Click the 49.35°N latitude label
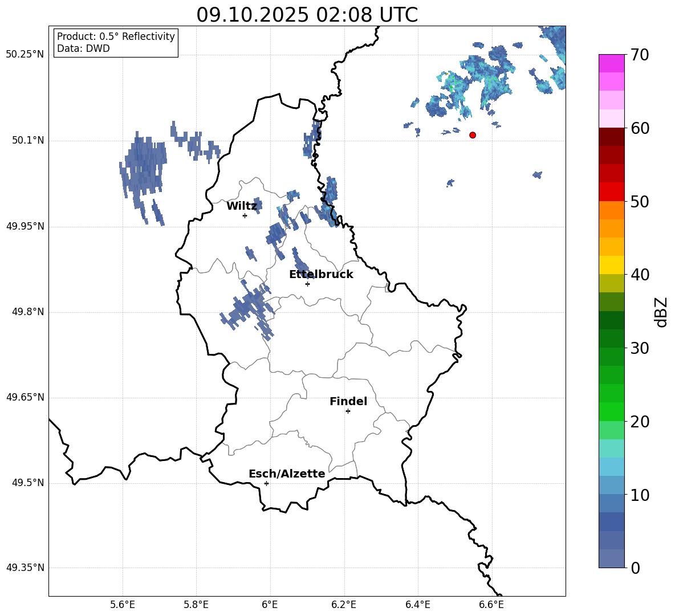675x616 pixels. tap(25, 568)
